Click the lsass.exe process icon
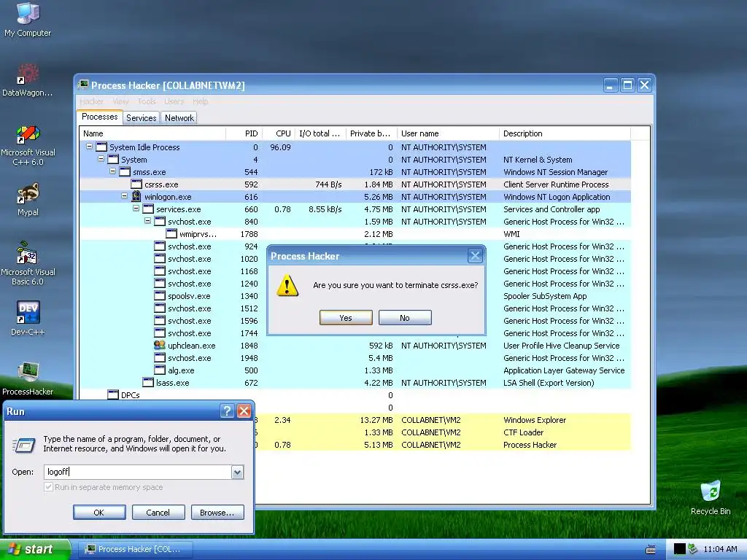747x560 pixels. pyautogui.click(x=148, y=382)
